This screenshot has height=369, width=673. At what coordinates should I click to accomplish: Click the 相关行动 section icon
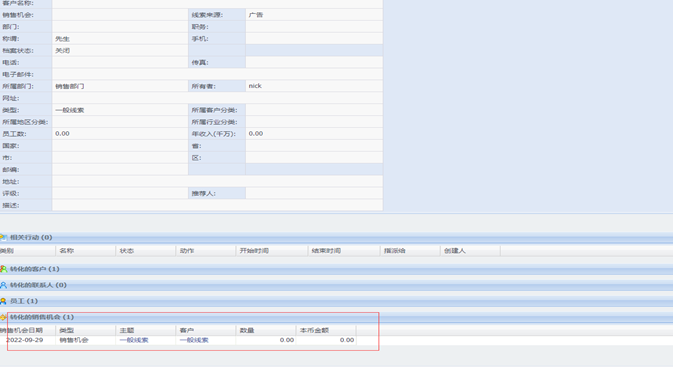coord(3,237)
